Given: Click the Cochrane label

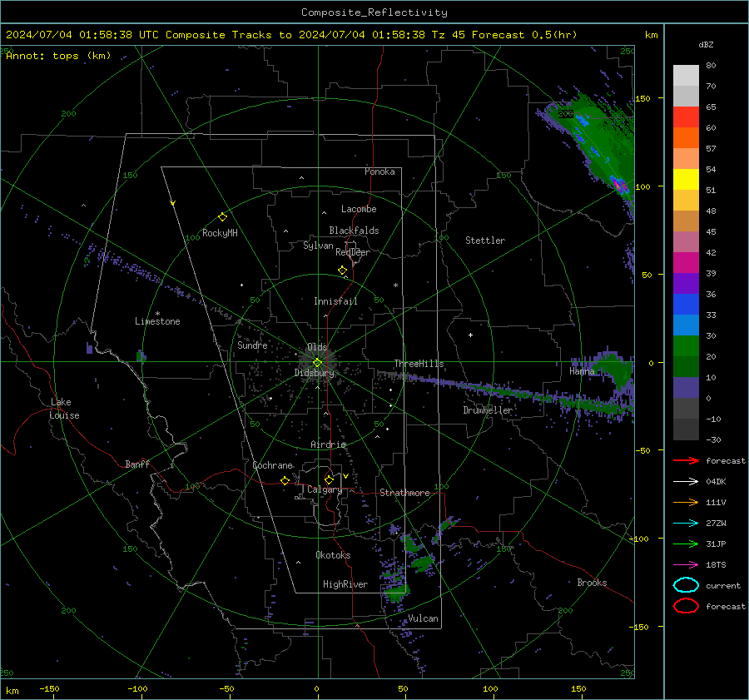Looking at the screenshot, I should click(x=272, y=465).
